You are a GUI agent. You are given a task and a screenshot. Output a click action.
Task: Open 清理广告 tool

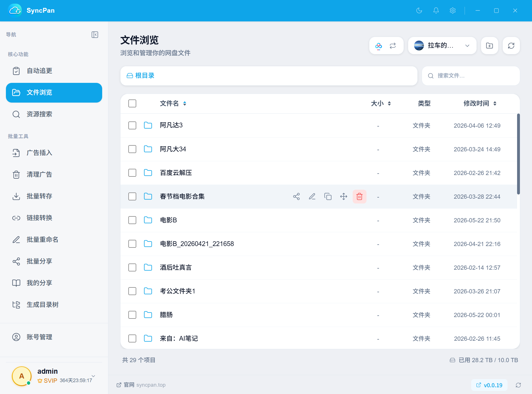[x=54, y=175]
